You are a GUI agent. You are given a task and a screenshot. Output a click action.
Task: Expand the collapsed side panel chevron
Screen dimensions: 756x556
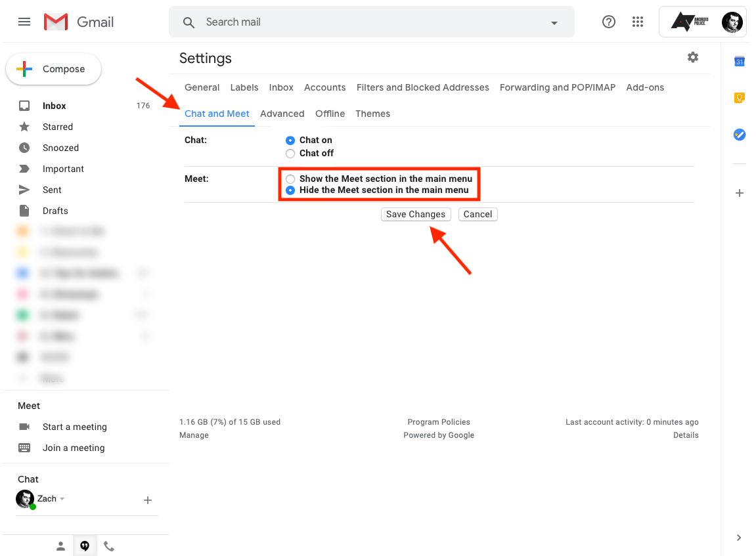click(739, 537)
